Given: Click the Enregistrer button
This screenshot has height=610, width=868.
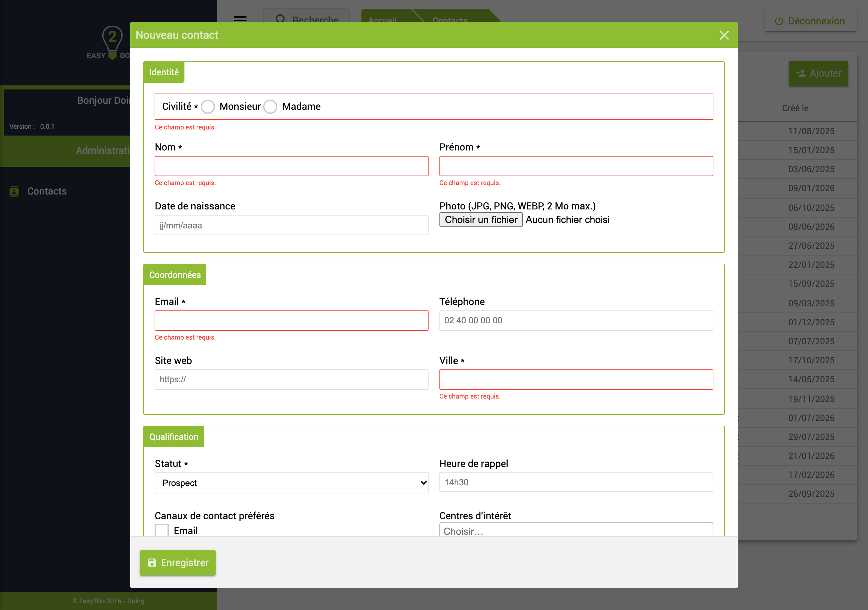Looking at the screenshot, I should click(x=178, y=563).
